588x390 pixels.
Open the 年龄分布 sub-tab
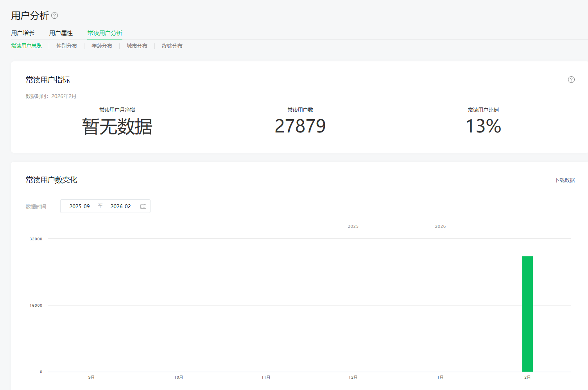pyautogui.click(x=102, y=46)
